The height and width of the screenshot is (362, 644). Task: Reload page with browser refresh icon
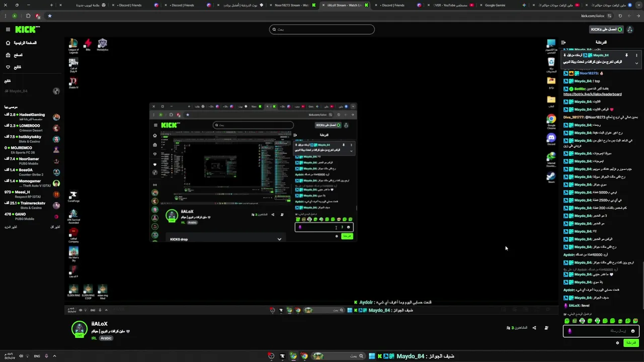click(x=620, y=16)
